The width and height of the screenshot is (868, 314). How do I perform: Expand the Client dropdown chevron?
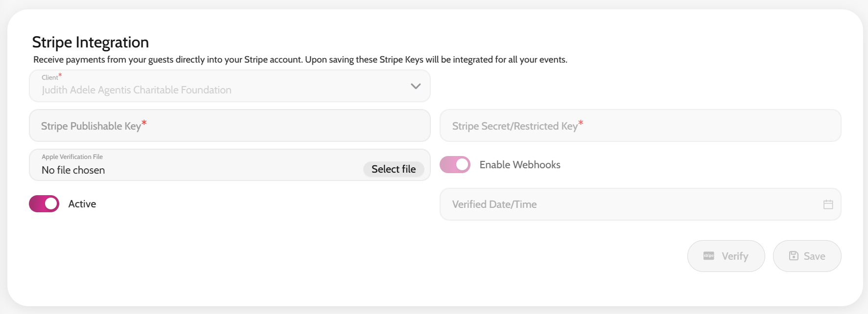point(416,86)
